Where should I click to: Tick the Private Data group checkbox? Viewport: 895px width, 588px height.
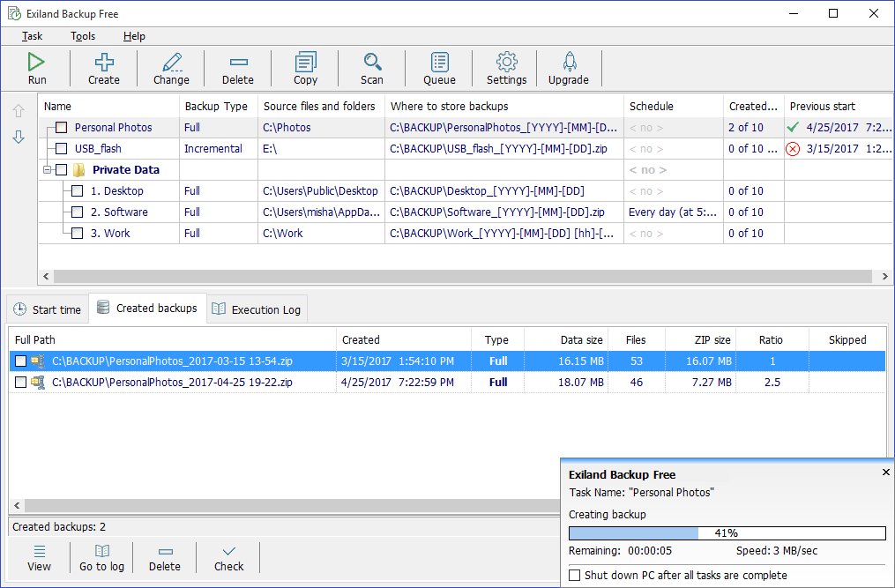tap(61, 170)
